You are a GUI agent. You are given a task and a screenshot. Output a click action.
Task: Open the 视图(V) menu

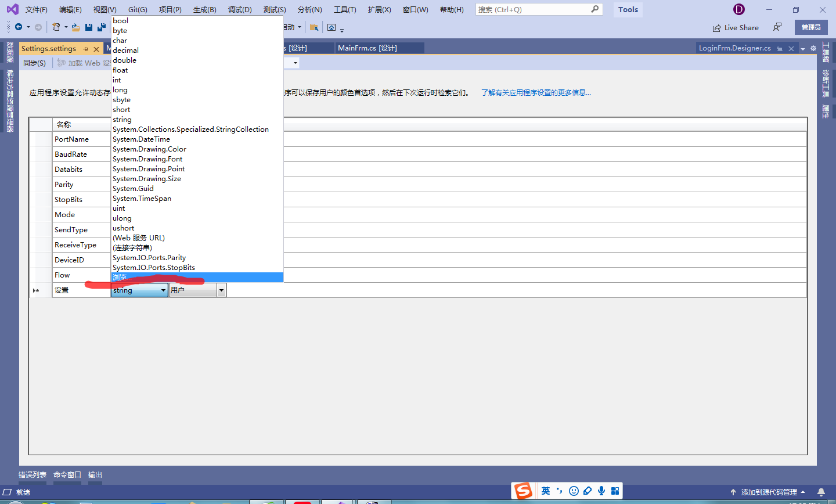click(x=105, y=10)
